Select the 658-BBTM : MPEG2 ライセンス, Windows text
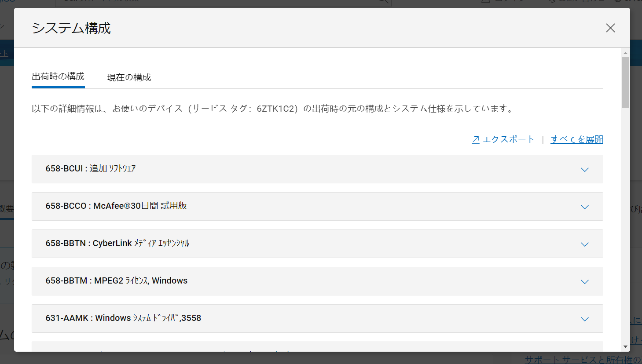This screenshot has height=364, width=642. [116, 280]
